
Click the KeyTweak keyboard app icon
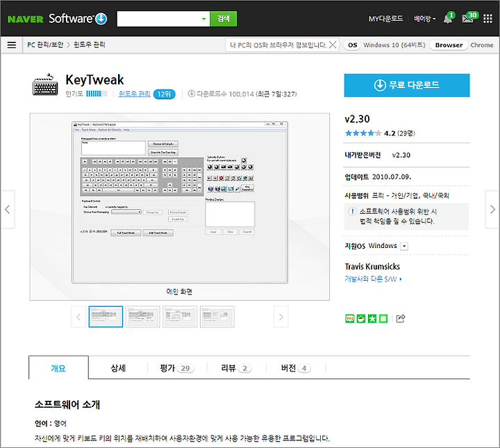[x=45, y=85]
